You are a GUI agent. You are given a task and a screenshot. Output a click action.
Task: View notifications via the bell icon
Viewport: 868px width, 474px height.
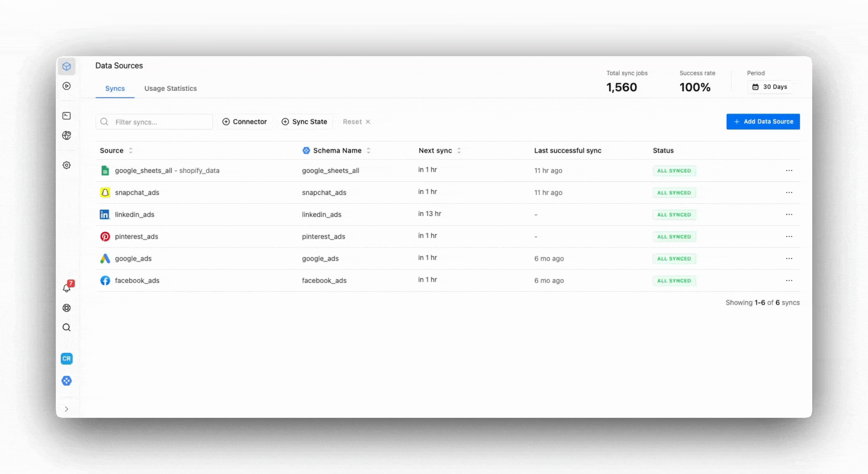(67, 289)
